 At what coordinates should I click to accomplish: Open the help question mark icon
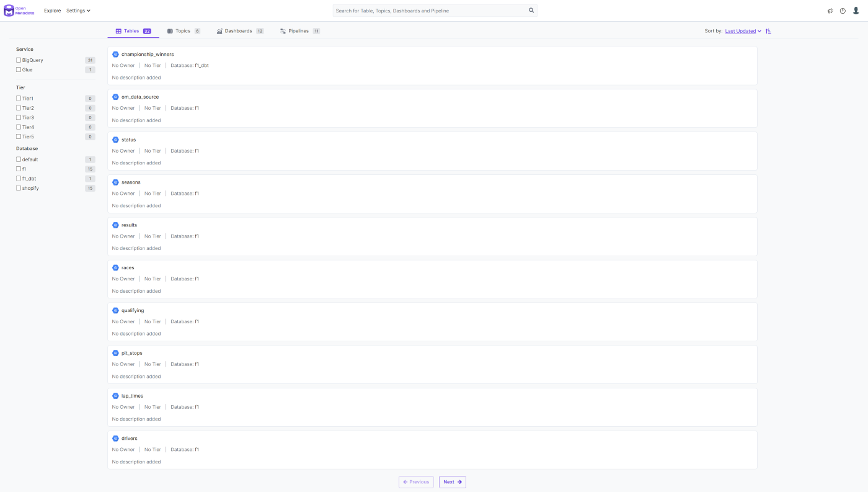(843, 11)
